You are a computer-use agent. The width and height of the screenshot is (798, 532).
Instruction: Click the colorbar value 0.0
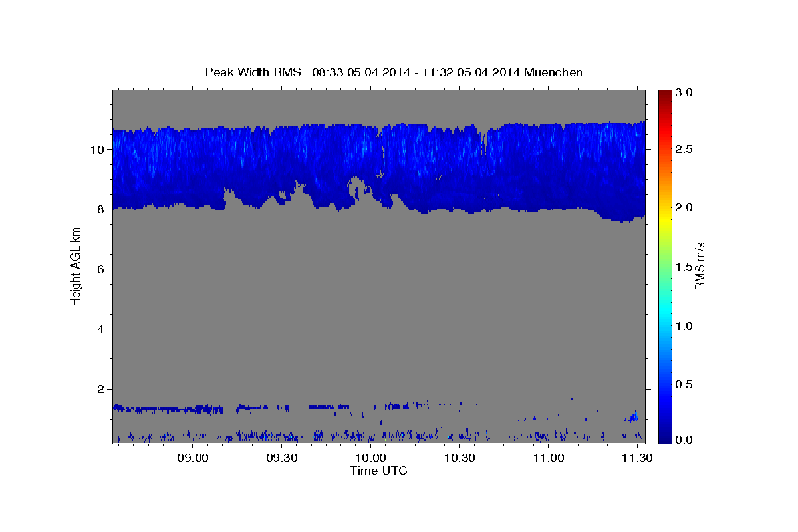684,439
